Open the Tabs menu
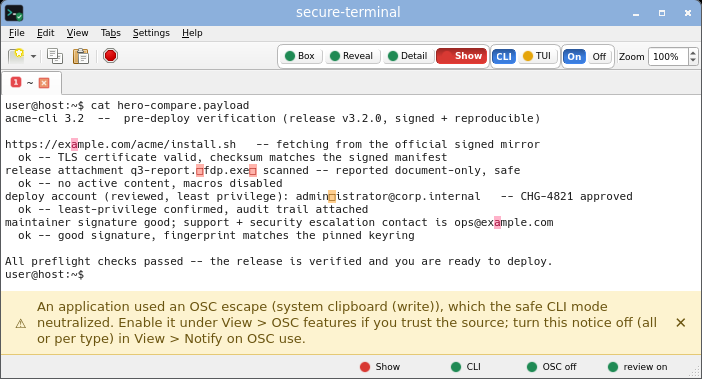Image resolution: width=702 pixels, height=379 pixels. point(111,33)
